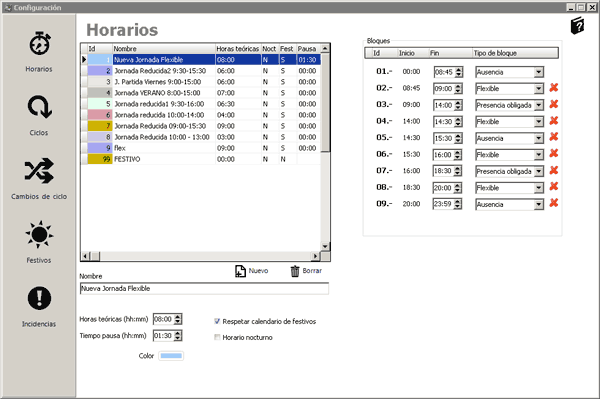600x399 pixels.
Task: Click the Tipo de bloque column header
Action: click(515, 53)
